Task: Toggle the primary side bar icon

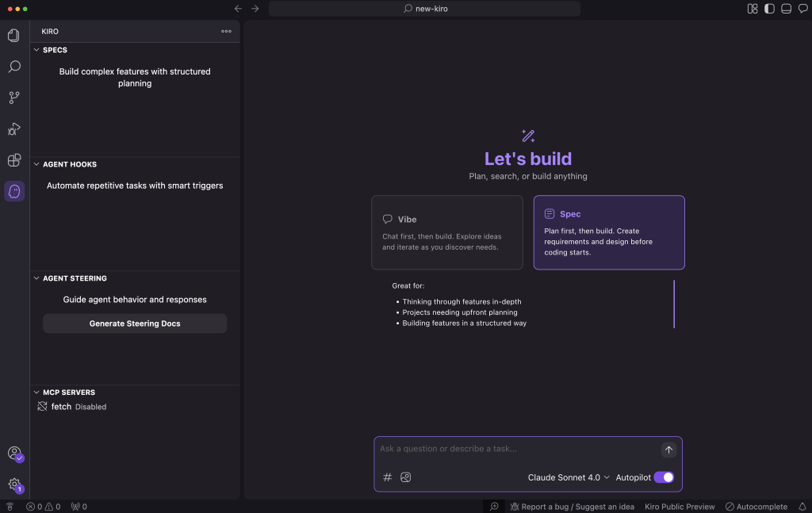Action: pos(769,8)
